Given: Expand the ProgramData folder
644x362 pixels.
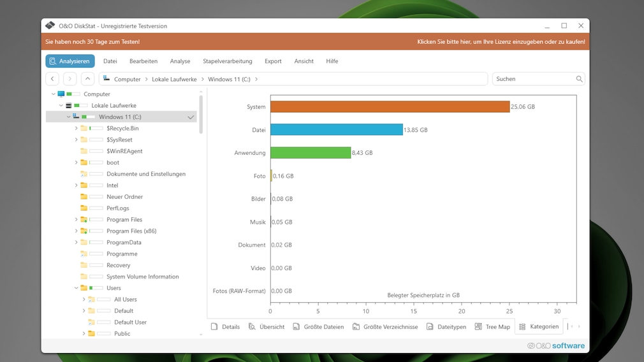Looking at the screenshot, I should pyautogui.click(x=76, y=243).
